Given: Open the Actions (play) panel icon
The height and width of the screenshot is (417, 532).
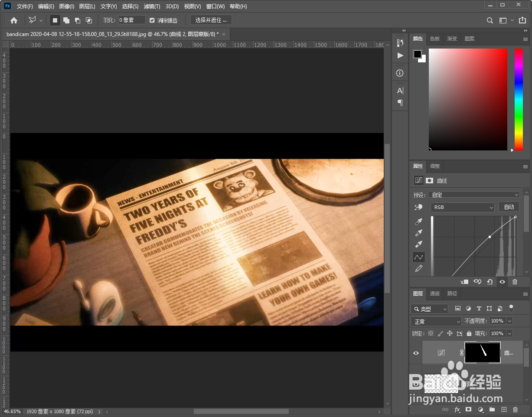Looking at the screenshot, I should 400,55.
